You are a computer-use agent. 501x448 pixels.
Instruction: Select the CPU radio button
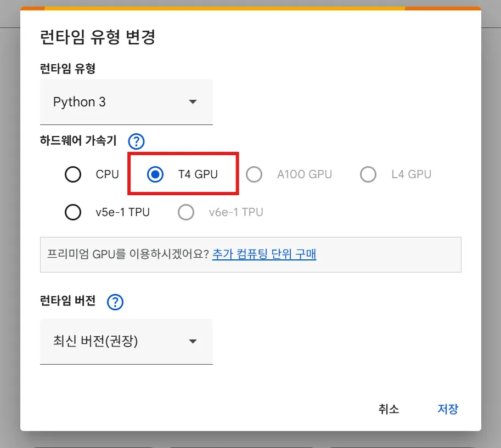click(x=73, y=175)
